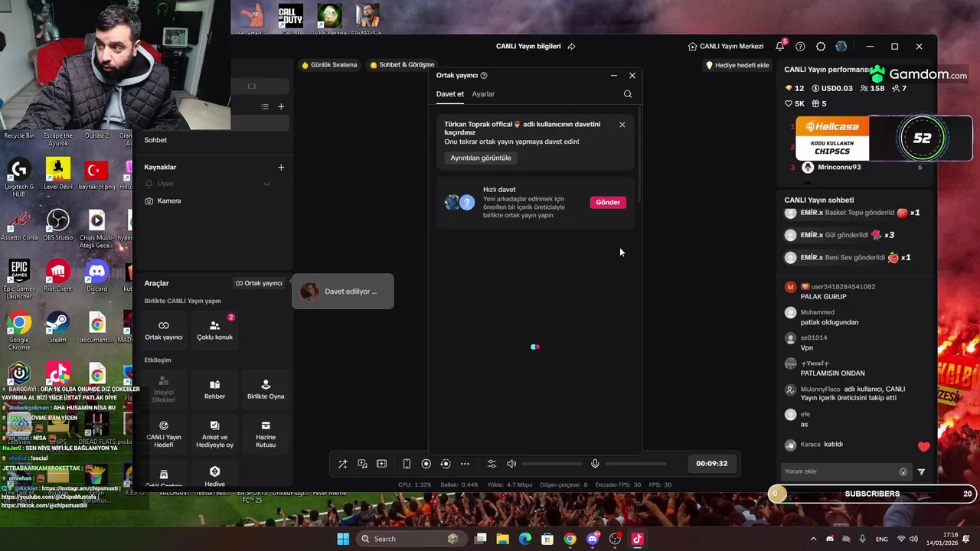Open CANLI Yayın Merkezi
The image size is (980, 551).
click(726, 47)
